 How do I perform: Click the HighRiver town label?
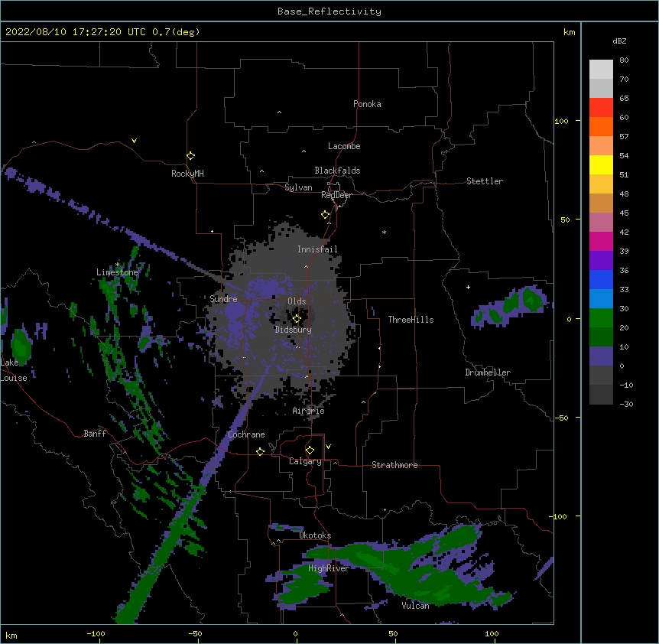click(x=329, y=568)
